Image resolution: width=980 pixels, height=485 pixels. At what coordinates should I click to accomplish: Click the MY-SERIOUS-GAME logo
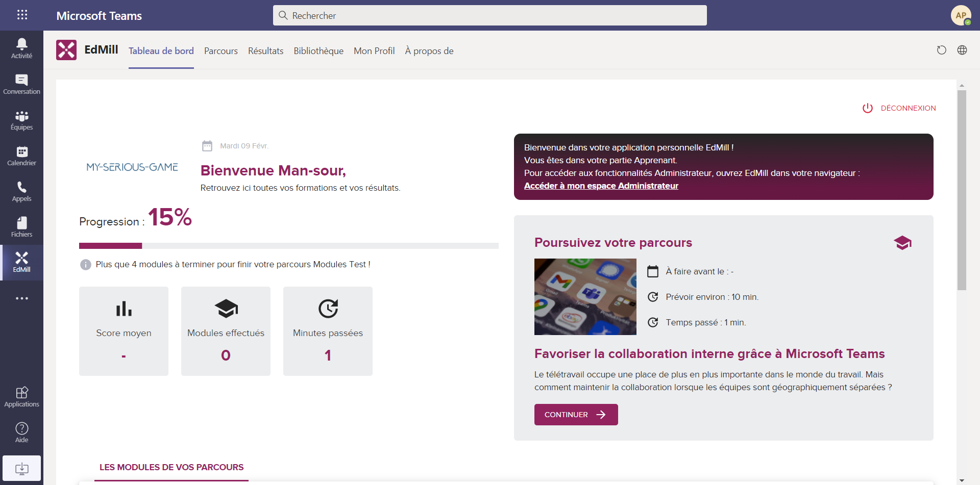tap(132, 167)
